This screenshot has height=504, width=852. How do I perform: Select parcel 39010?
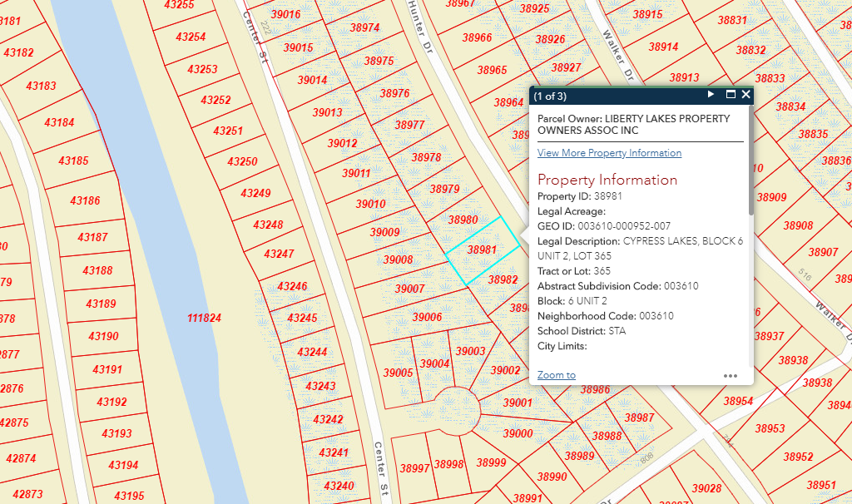click(370, 204)
